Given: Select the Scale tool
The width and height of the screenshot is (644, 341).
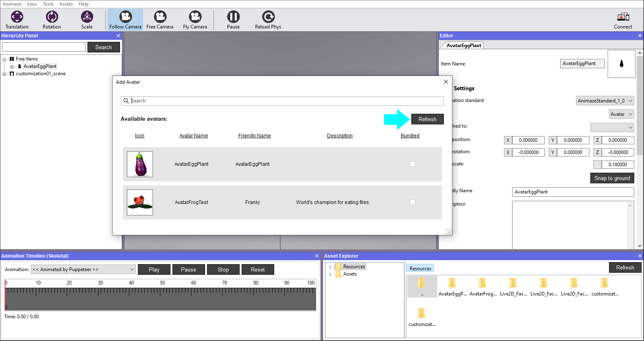Looking at the screenshot, I should coord(87,20).
